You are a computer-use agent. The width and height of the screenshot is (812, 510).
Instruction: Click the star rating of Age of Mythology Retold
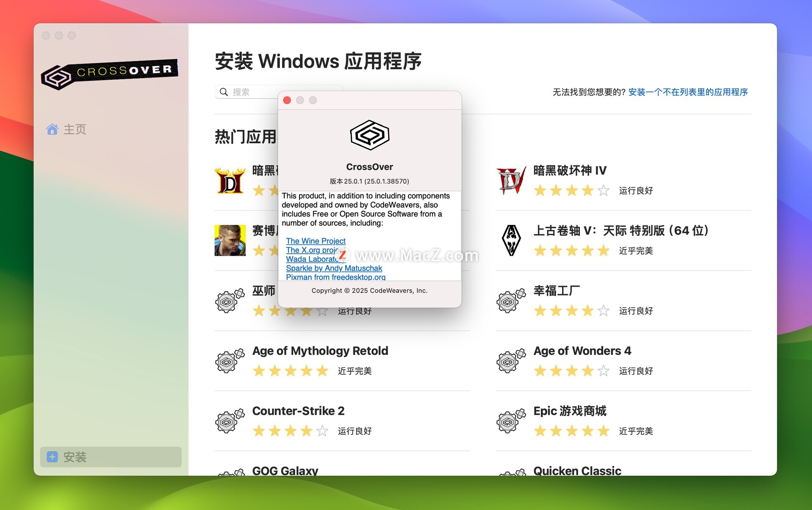point(290,371)
